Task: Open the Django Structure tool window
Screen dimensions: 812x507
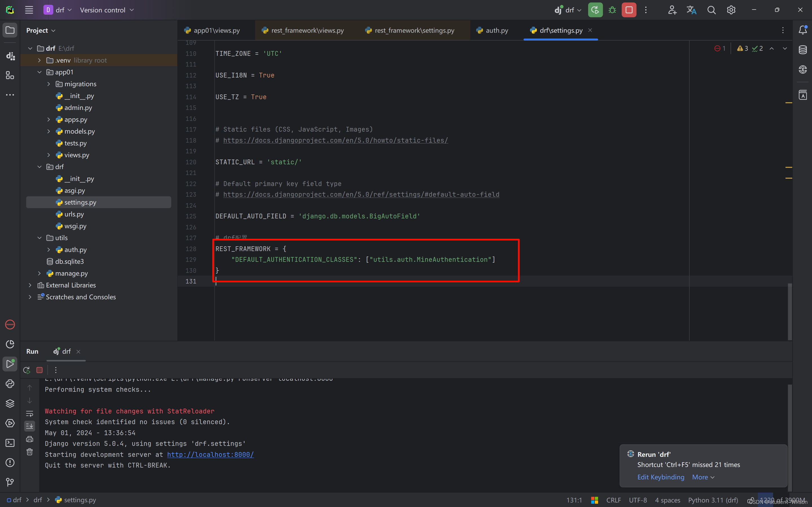Action: click(x=10, y=56)
